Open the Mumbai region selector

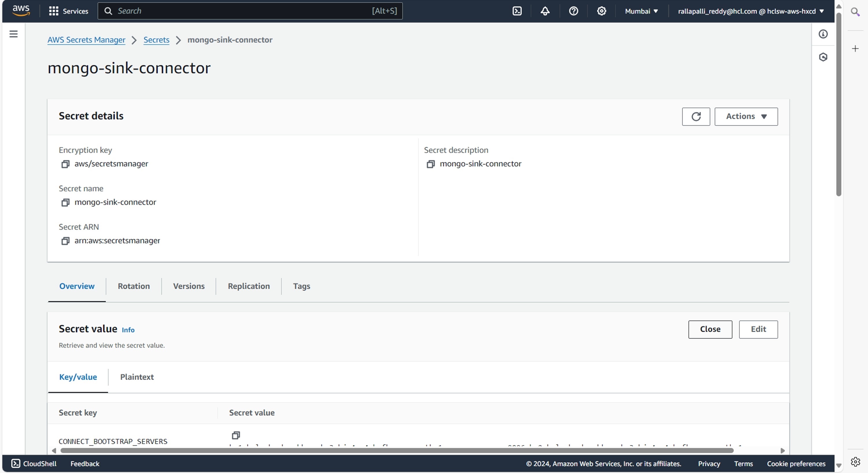pos(641,11)
